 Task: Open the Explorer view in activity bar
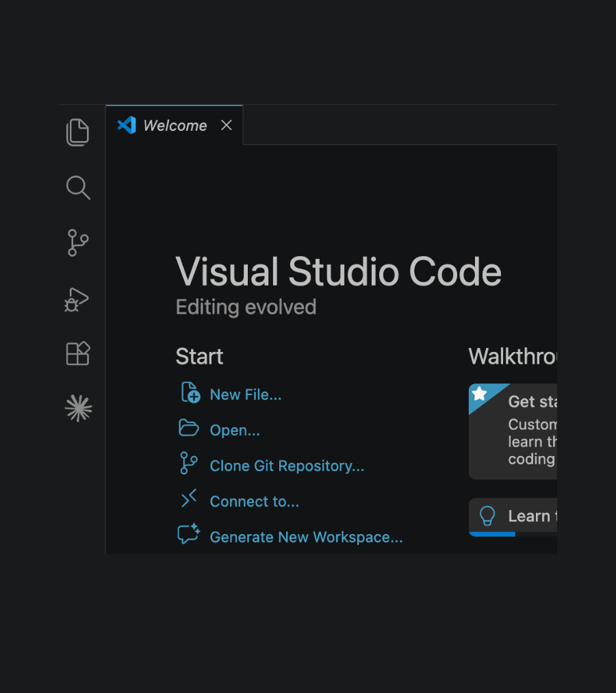(x=78, y=132)
